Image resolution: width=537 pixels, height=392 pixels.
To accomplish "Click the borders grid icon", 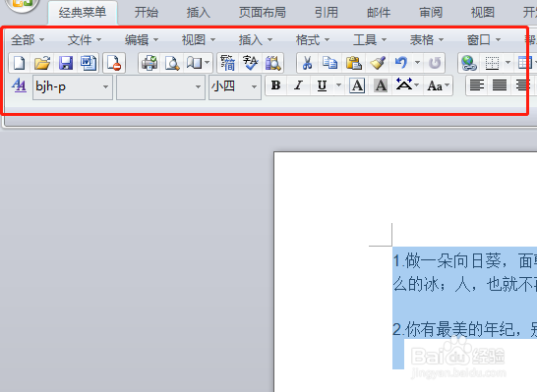I will click(492, 63).
